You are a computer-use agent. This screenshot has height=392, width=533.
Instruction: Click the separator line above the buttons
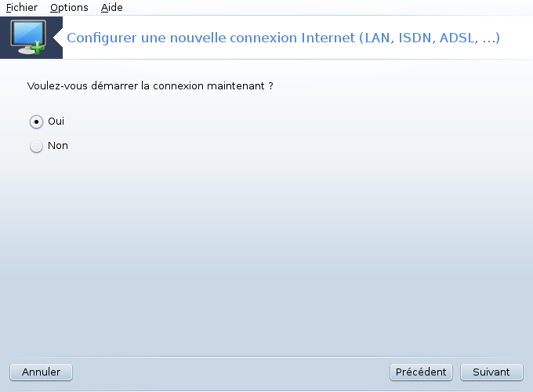click(x=266, y=356)
